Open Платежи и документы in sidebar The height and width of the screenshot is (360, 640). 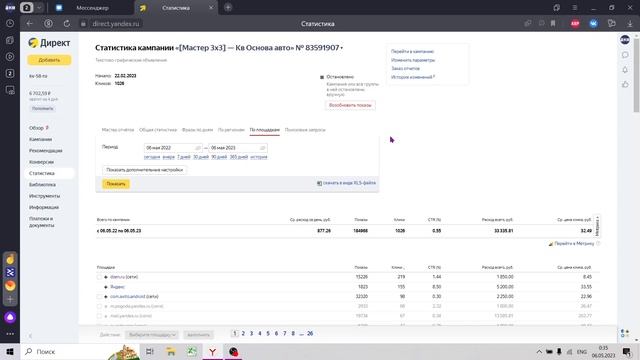click(x=42, y=222)
